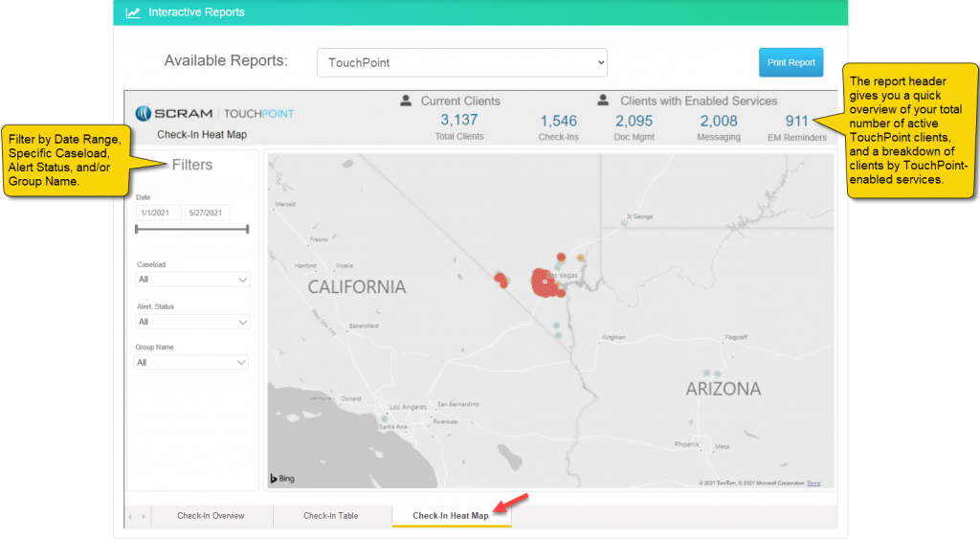Expand the Caseload filter dropdown

point(192,280)
